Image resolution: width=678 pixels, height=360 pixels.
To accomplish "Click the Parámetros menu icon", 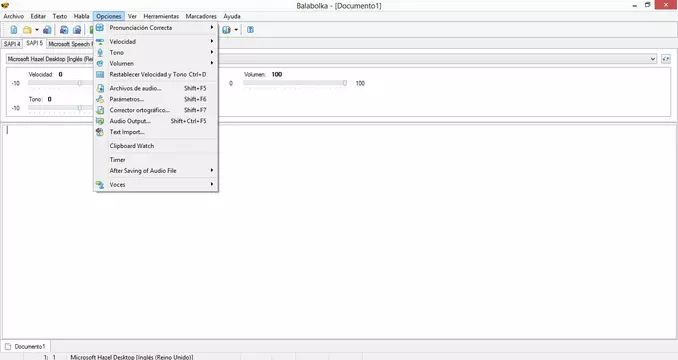I will [x=100, y=99].
